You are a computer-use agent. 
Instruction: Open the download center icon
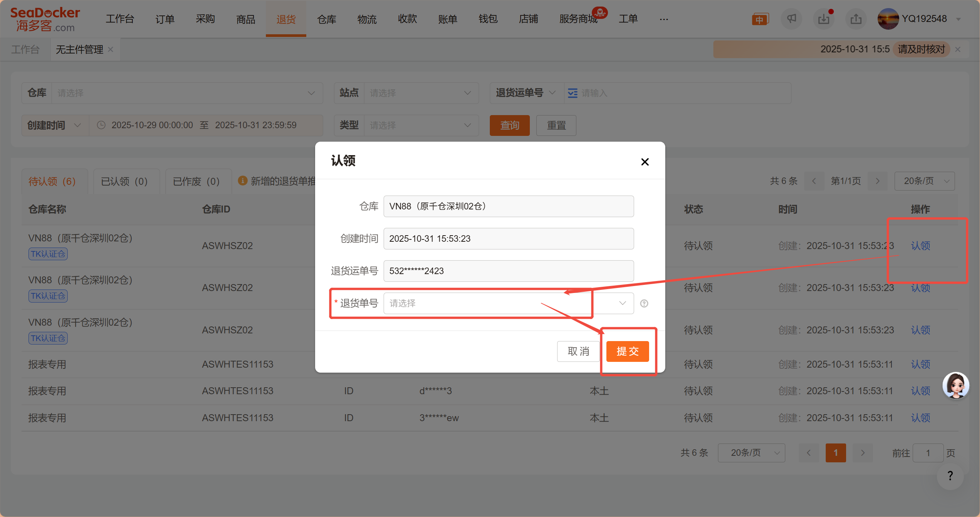tap(823, 19)
